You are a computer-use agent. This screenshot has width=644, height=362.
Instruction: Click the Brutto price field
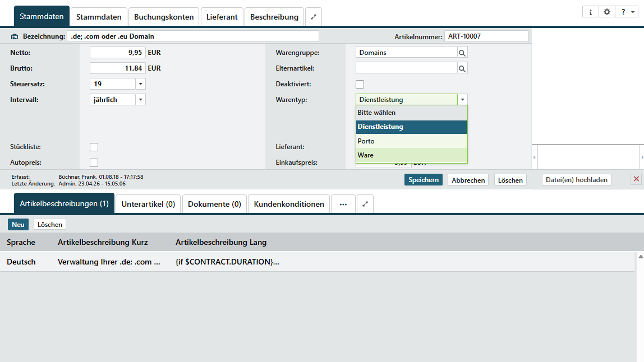click(117, 68)
